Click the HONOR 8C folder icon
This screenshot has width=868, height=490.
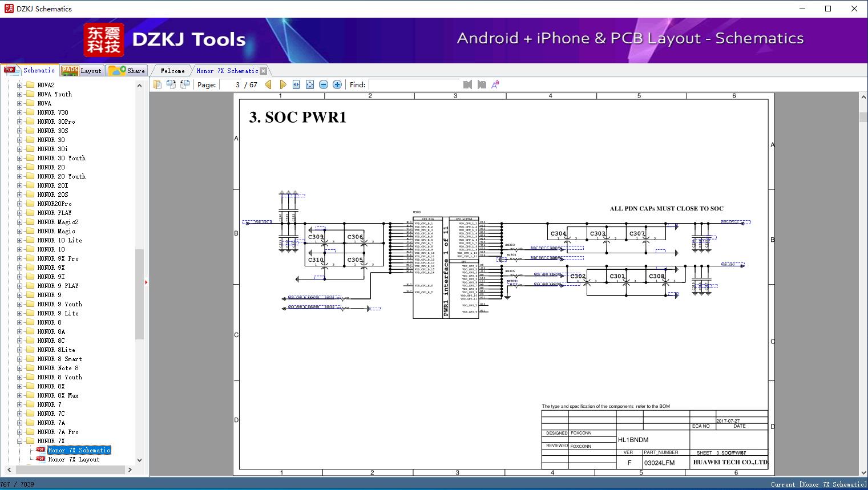pyautogui.click(x=30, y=341)
